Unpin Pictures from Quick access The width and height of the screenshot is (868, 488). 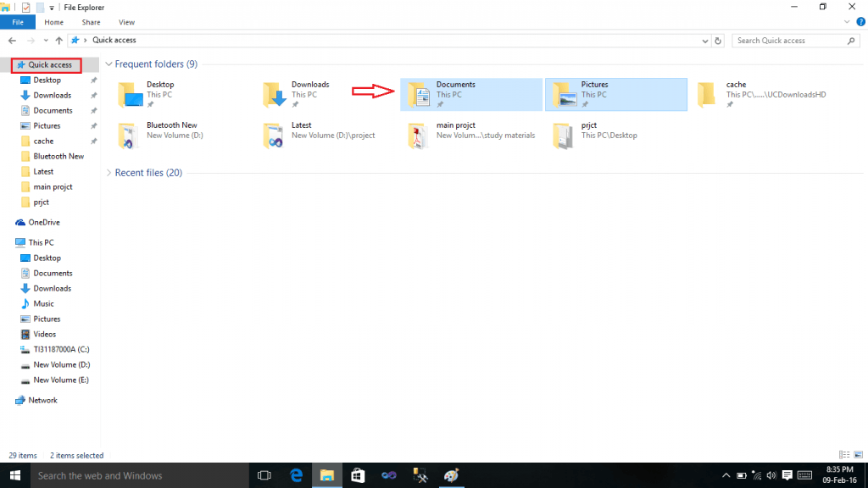[x=587, y=105]
